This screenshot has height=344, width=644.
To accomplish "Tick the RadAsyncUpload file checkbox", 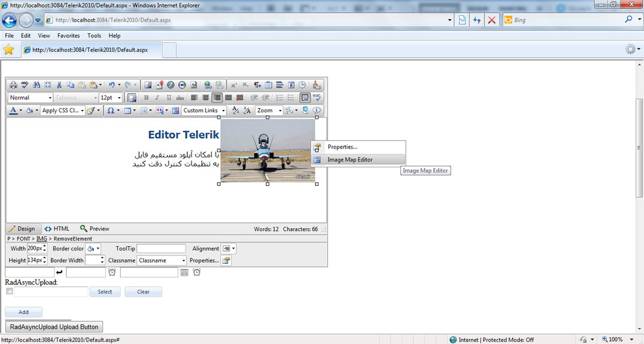I will click(x=9, y=291).
